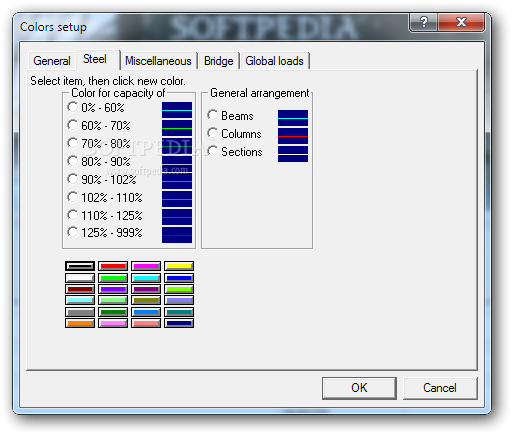Select the pale cyan color swatch
The image size is (512, 435).
tap(80, 300)
